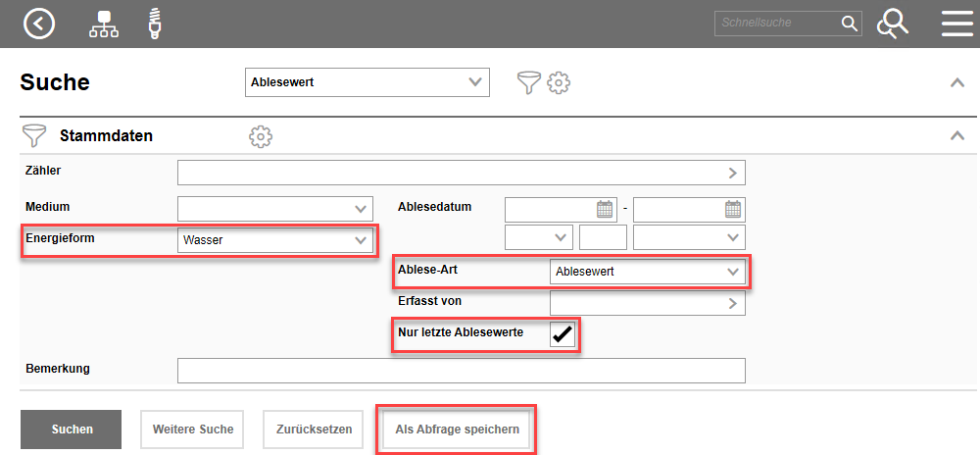
Task: Click the Bemerkung label
Action: tap(58, 368)
